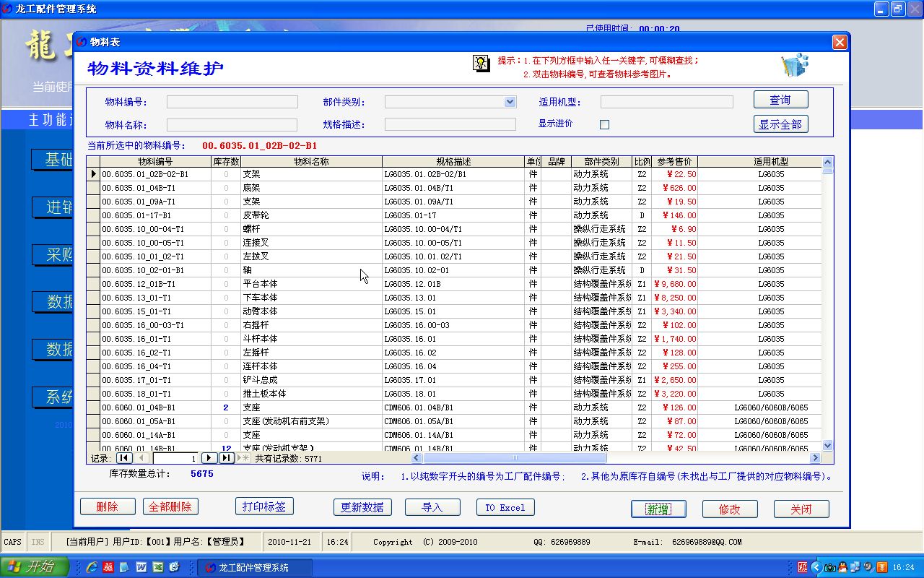The width and height of the screenshot is (924, 578).
Task: Select cell 00.6060.01_04B-B1
Action: [x=155, y=407]
